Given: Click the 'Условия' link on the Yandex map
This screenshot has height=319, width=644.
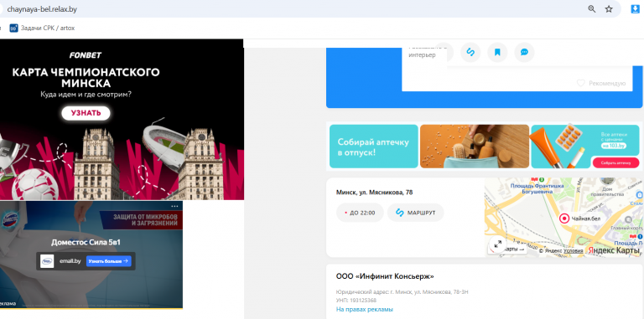Looking at the screenshot, I should pyautogui.click(x=573, y=250).
